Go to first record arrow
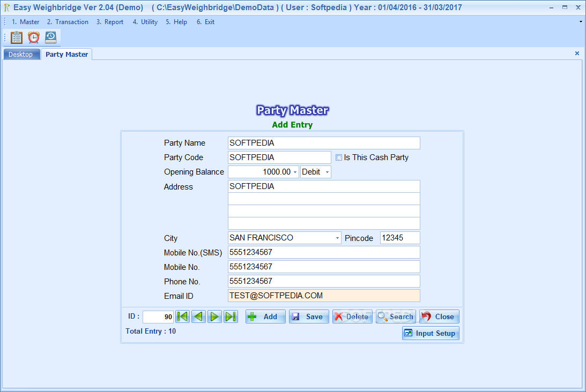 point(183,316)
